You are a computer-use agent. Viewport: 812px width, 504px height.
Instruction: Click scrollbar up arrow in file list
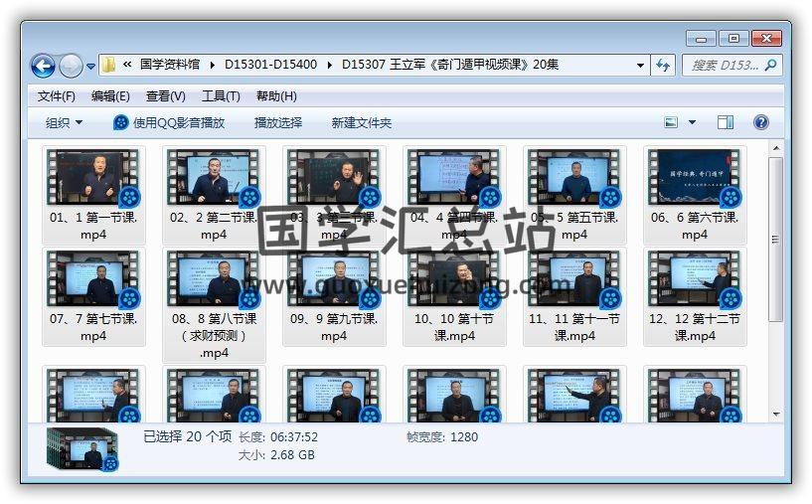(x=776, y=148)
